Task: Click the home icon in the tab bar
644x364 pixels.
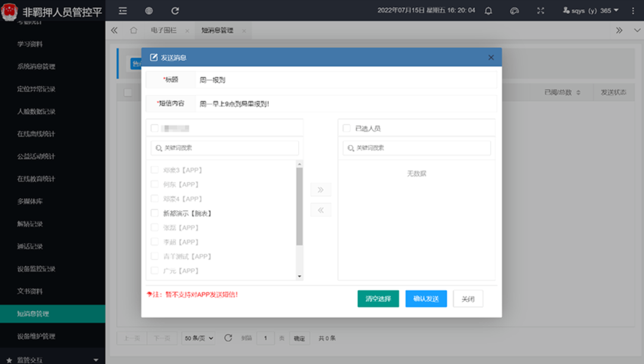Action: pos(133,30)
